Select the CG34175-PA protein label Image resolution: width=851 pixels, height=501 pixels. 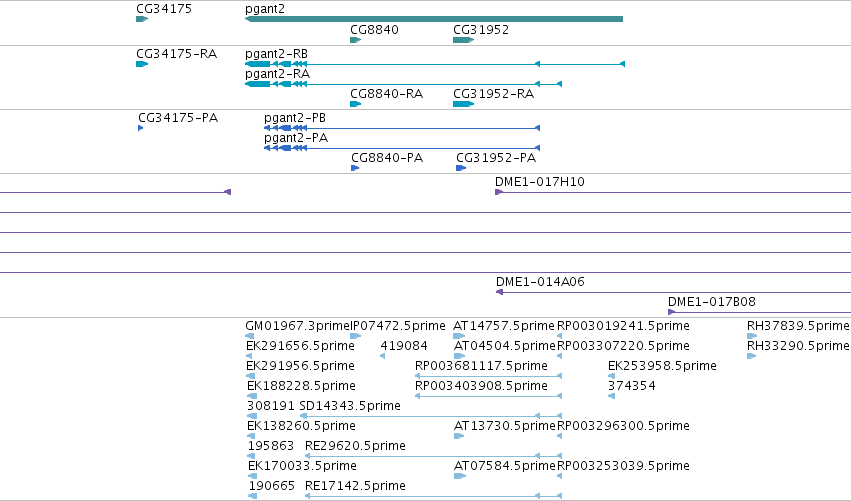(178, 118)
